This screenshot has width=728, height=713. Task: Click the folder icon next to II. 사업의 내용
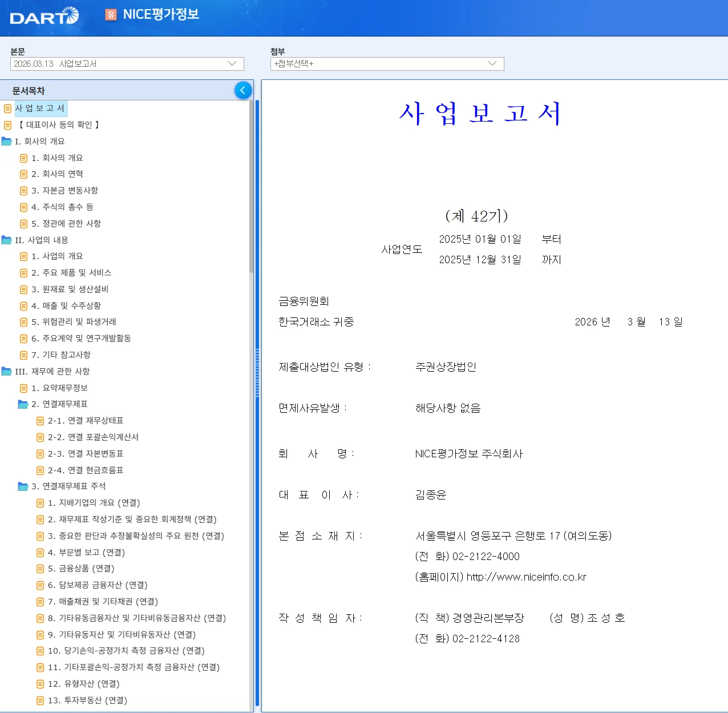coord(7,240)
